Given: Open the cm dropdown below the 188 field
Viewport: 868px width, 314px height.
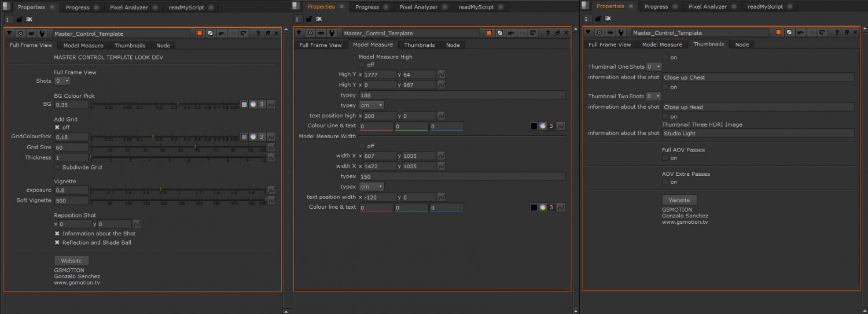Looking at the screenshot, I should coord(372,105).
